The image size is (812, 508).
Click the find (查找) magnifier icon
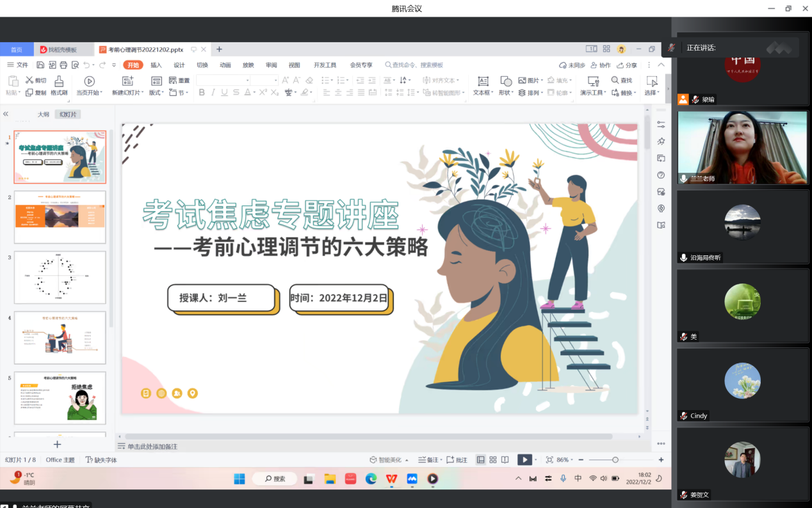615,81
